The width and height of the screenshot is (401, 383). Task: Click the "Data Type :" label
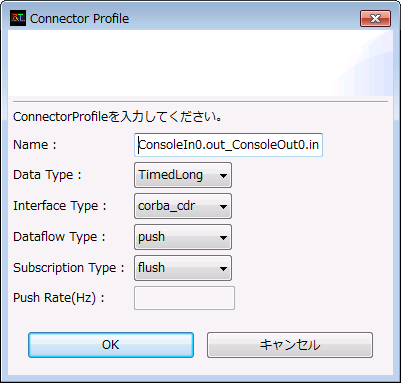[47, 175]
